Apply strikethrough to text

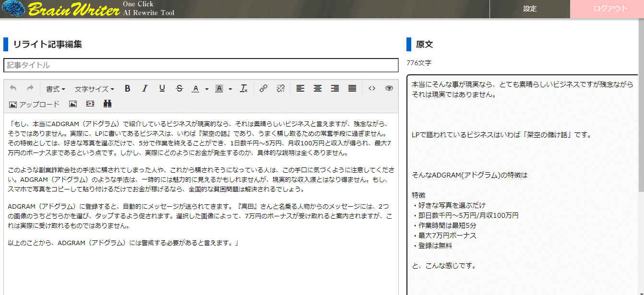click(x=179, y=89)
